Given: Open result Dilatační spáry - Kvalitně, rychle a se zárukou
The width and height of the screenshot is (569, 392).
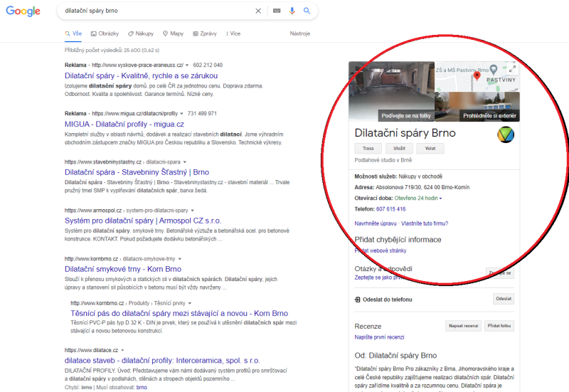Looking at the screenshot, I should point(141,75).
